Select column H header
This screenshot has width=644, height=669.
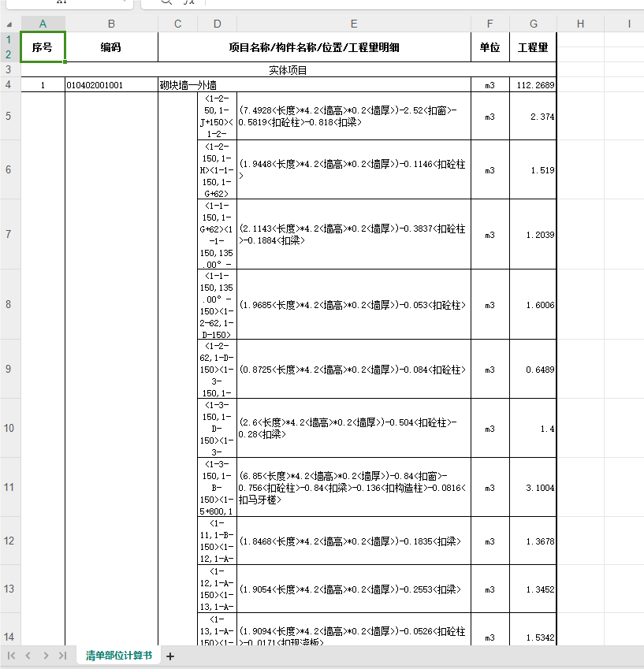[580, 24]
